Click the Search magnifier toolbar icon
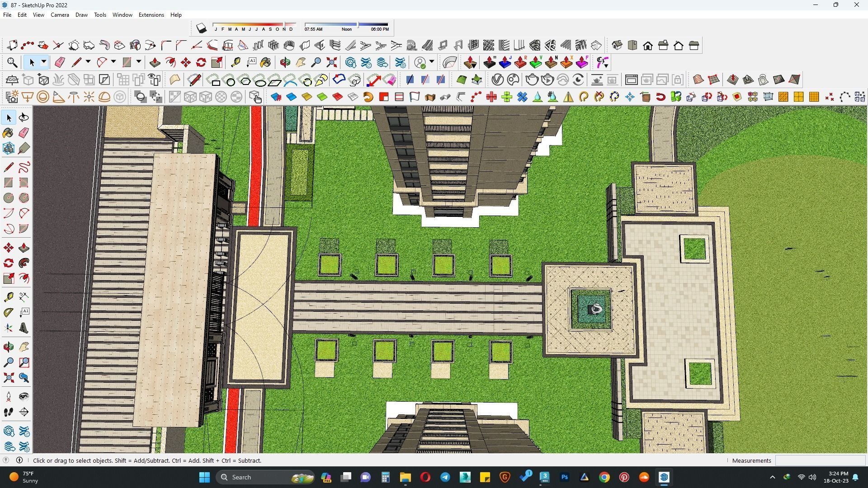868x488 pixels. 12,62
